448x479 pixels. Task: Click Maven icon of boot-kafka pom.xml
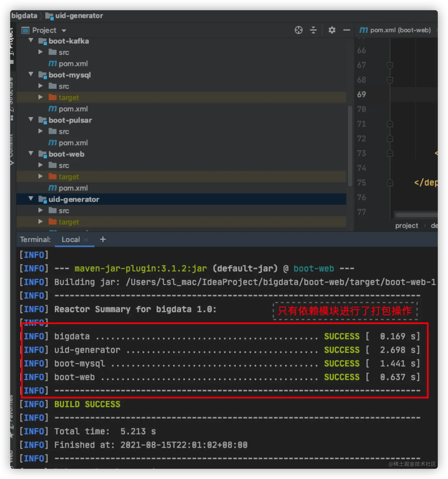tap(52, 63)
